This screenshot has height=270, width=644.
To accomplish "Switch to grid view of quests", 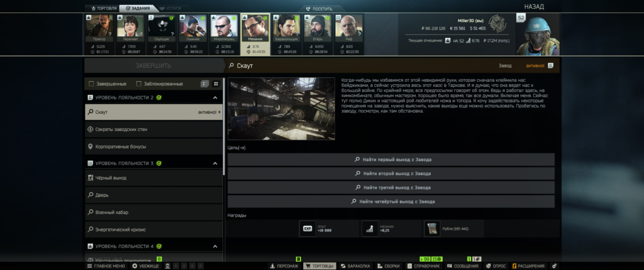I will point(216,84).
